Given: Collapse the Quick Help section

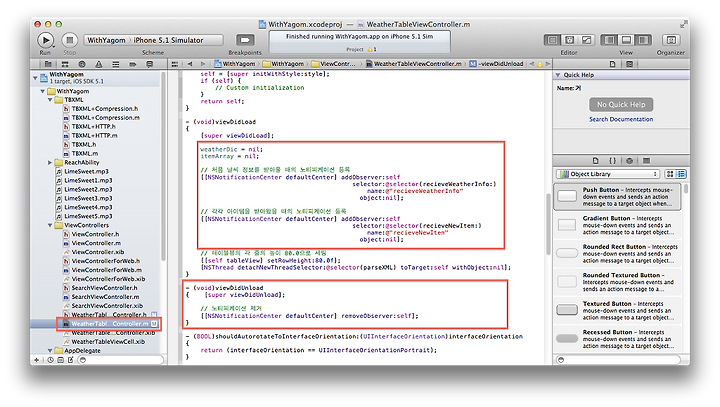Looking at the screenshot, I should pyautogui.click(x=558, y=75).
